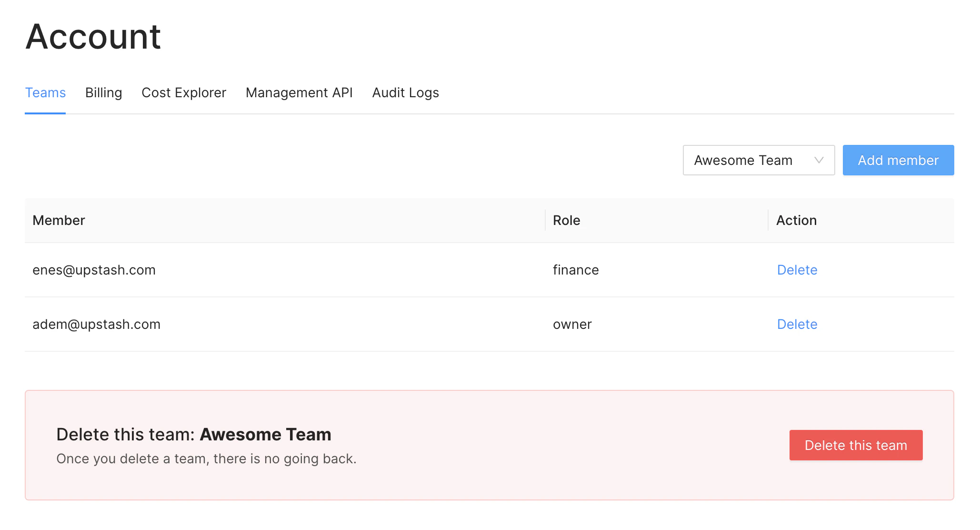Viewport: 980px width, 530px height.
Task: Delete member adem@upstash.com
Action: [x=797, y=324]
